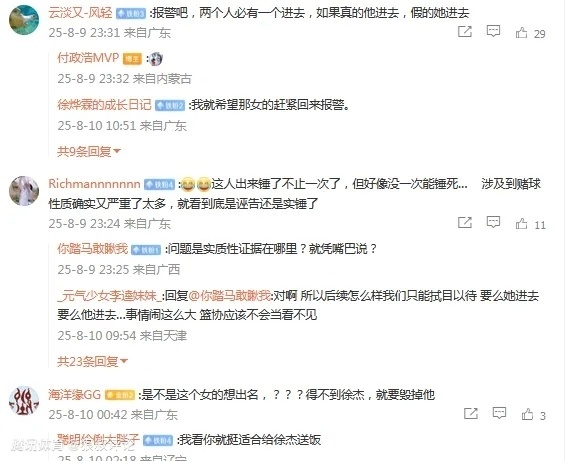Open Richmannnnnnn username link

click(94, 184)
